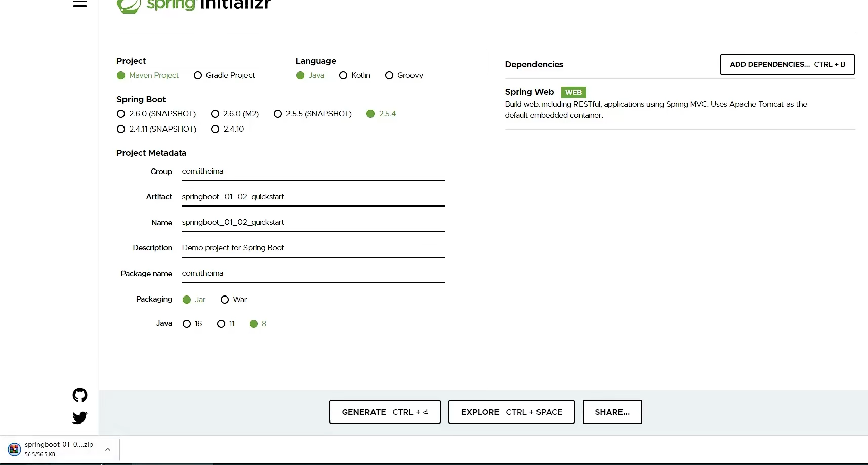
Task: Choose Spring Boot 2.4.11 (SNAPSHOT)
Action: pos(156,129)
